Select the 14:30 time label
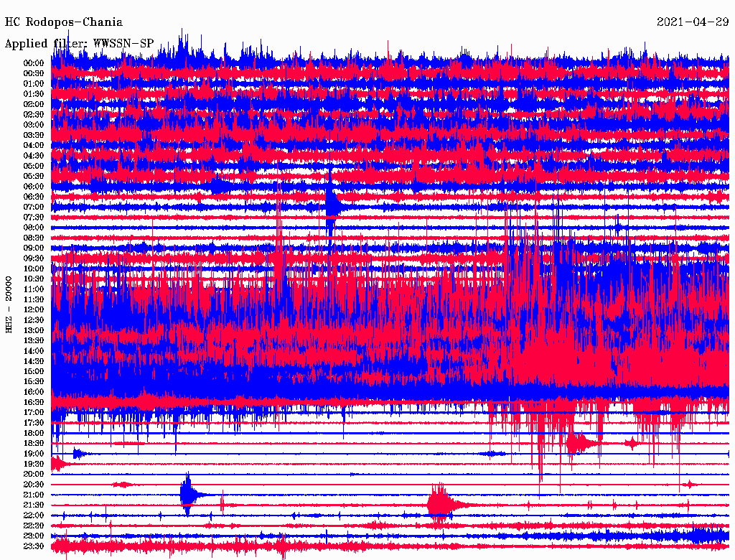Viewport: 735px width, 560px height. click(34, 362)
